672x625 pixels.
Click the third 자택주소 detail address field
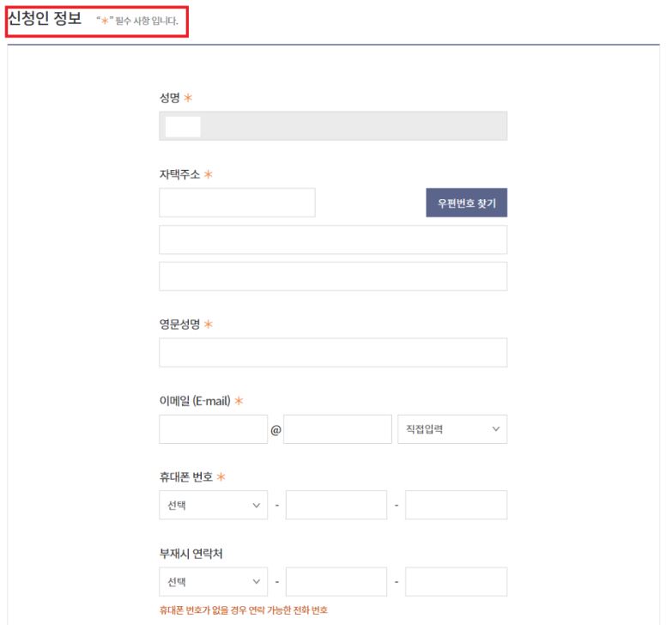point(333,276)
